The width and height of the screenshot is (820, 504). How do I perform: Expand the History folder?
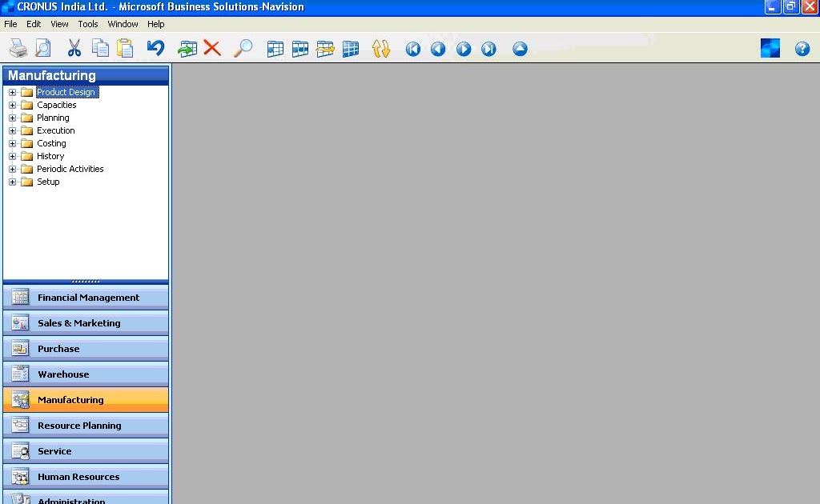pos(13,156)
